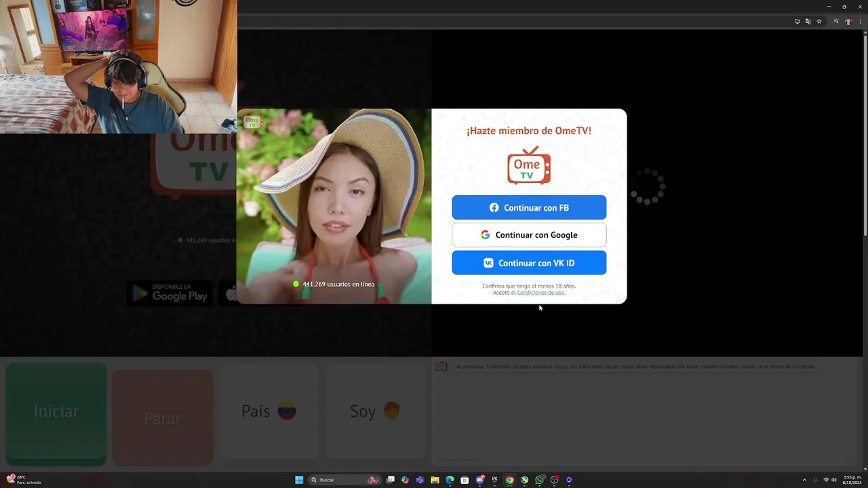
Task: Click the green Iniciar button
Action: [x=56, y=413]
